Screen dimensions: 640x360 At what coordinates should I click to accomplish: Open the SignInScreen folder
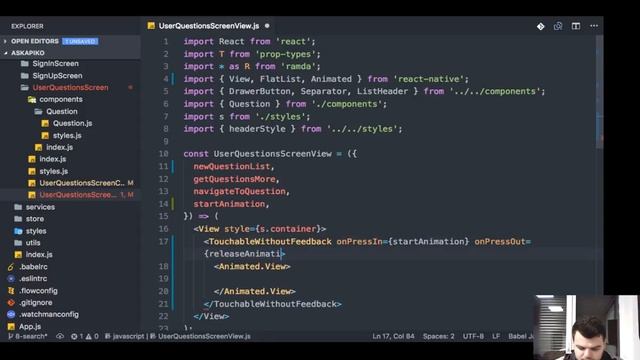point(56,64)
